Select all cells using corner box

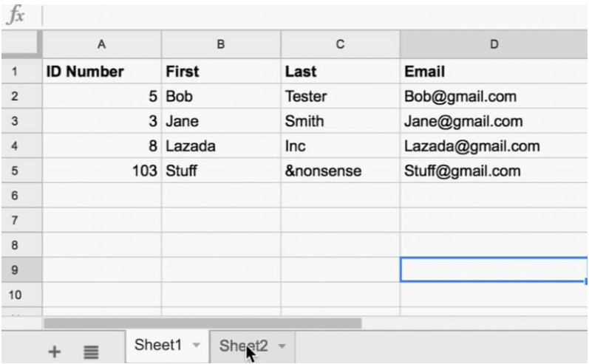(x=21, y=44)
